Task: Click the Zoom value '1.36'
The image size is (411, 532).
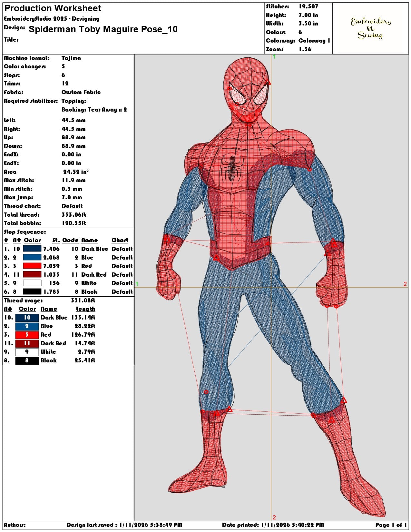Action: click(305, 49)
